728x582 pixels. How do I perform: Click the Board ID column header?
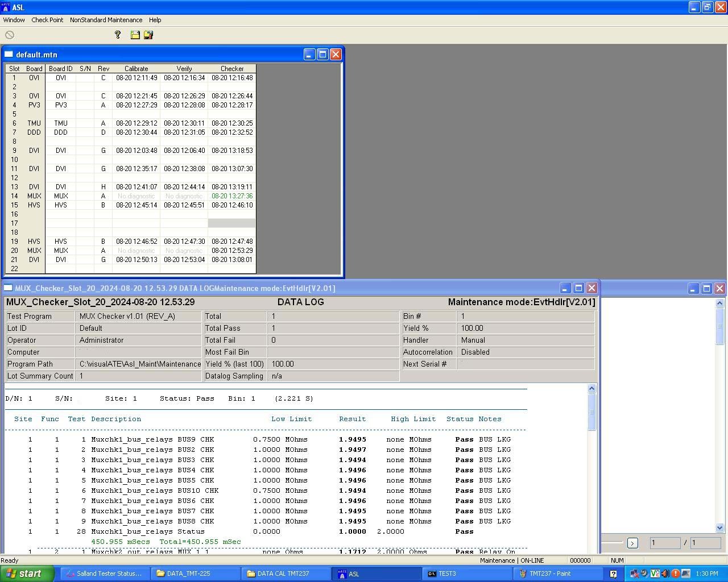(61, 68)
